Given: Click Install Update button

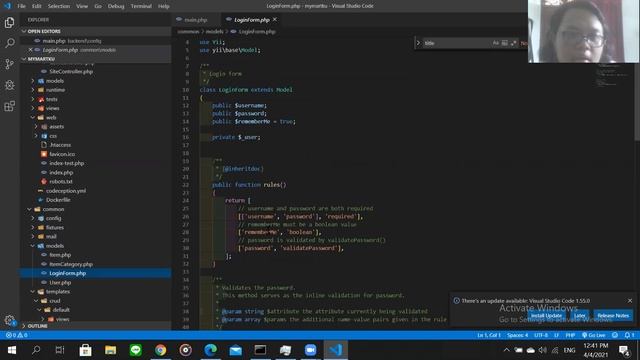Looking at the screenshot, I should [546, 316].
